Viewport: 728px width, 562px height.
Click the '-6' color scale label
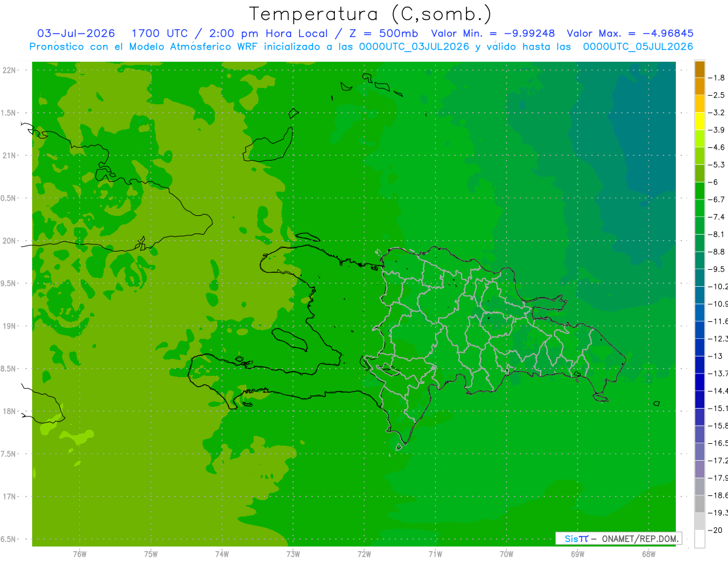click(x=715, y=182)
